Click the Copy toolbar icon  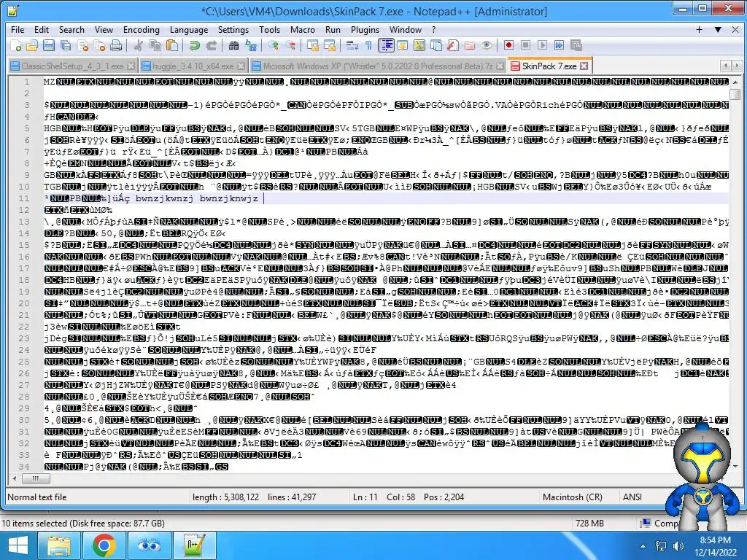point(155,45)
